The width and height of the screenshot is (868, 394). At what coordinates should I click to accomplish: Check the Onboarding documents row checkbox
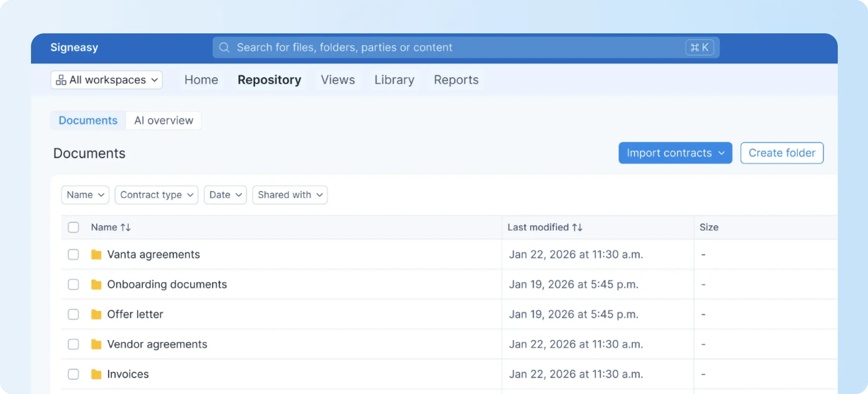[x=73, y=284]
